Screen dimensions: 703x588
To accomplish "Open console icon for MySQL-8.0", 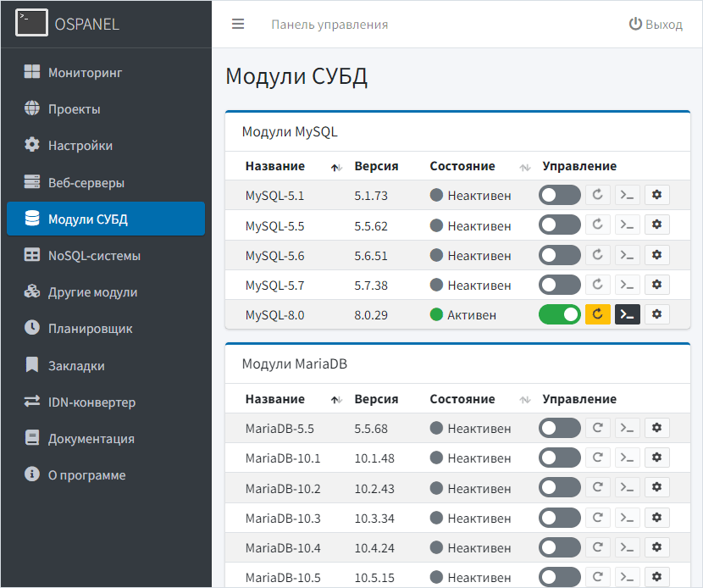I will (x=628, y=314).
